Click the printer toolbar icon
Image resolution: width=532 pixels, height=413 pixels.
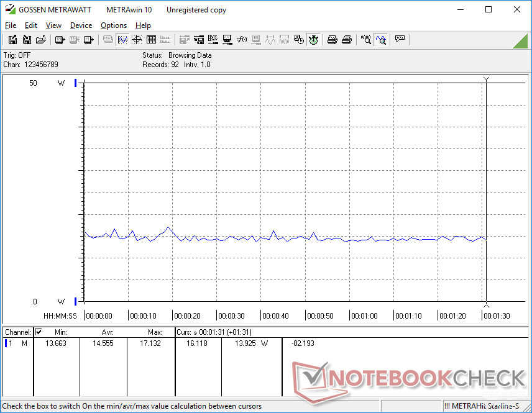coord(332,40)
